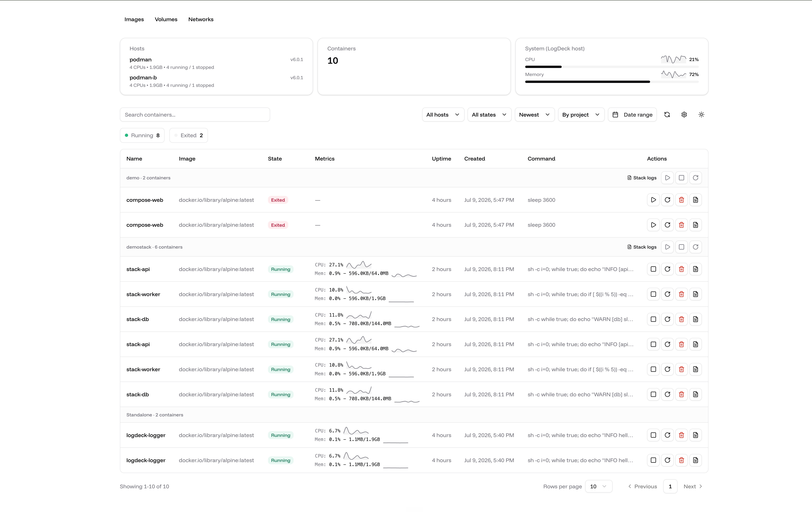812x515 pixels.
Task: Switch to the Volumes tab
Action: pyautogui.click(x=166, y=19)
